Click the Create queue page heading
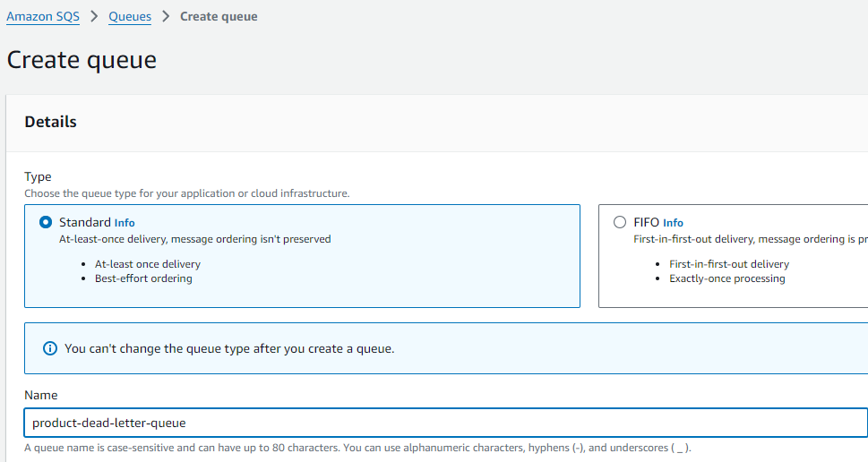 click(x=82, y=60)
